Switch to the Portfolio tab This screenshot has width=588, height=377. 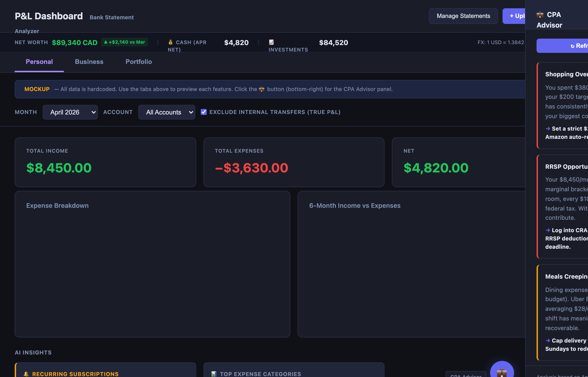coord(139,62)
